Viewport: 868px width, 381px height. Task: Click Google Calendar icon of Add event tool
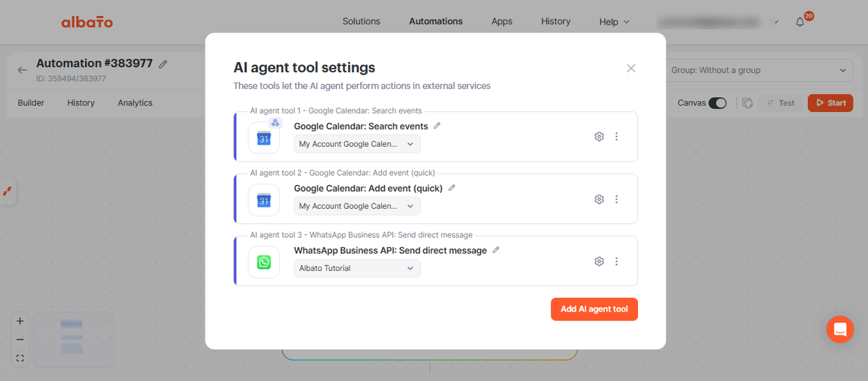click(x=264, y=200)
